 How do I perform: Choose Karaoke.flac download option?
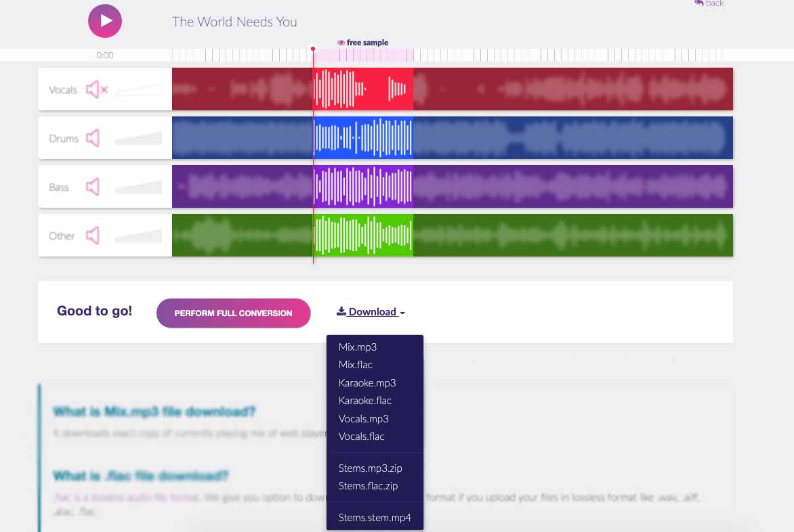[x=365, y=401]
